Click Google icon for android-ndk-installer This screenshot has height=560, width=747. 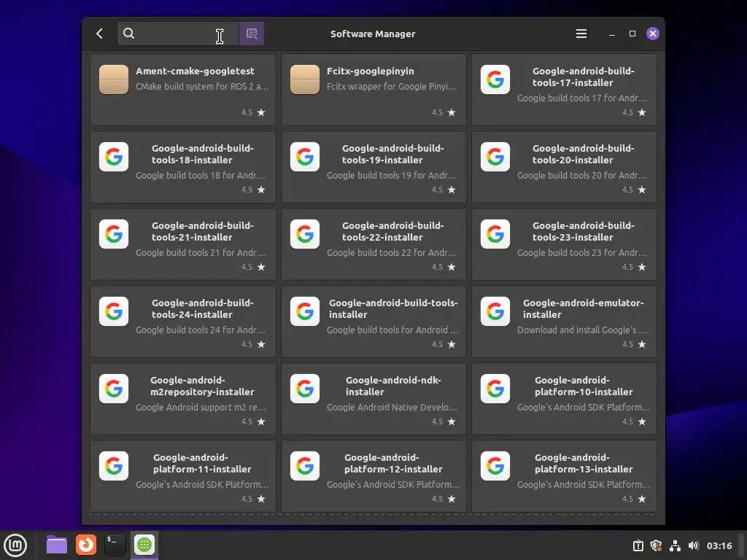pyautogui.click(x=305, y=389)
